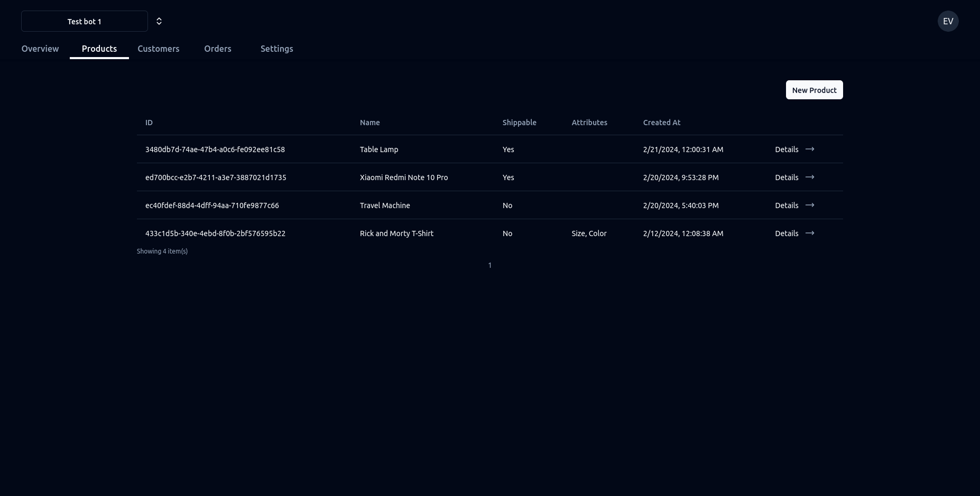Navigate to the Settings tab
Viewport: 980px width, 496px height.
pyautogui.click(x=277, y=49)
